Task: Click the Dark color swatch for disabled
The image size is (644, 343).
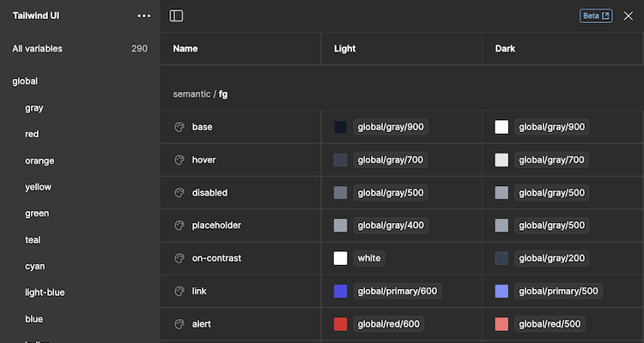Action: point(501,192)
